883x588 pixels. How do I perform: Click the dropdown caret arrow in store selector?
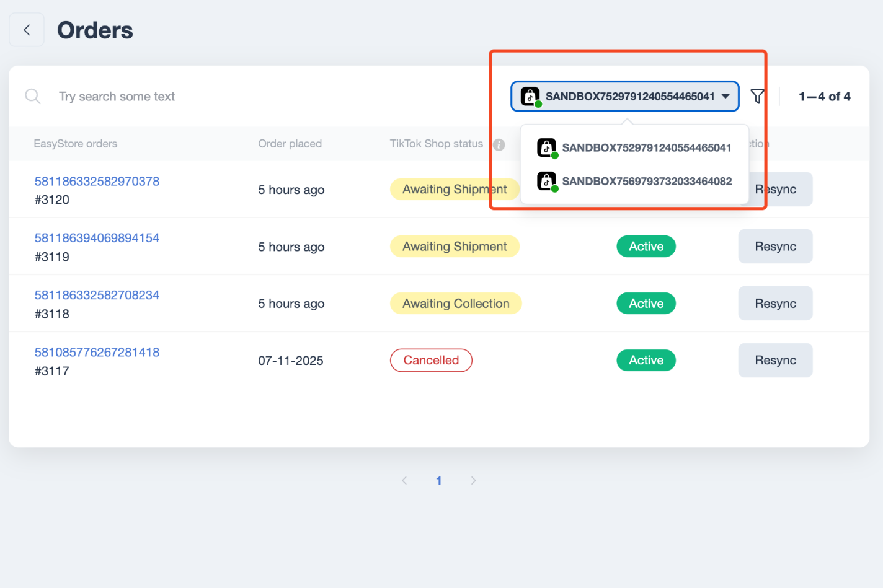pos(725,96)
